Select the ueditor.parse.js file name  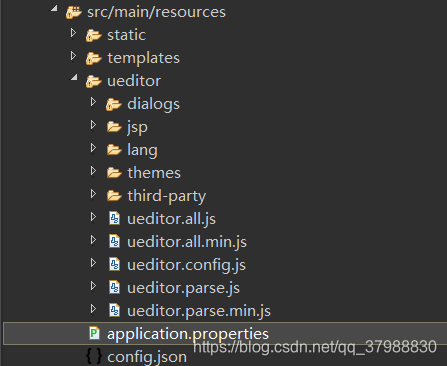183,289
